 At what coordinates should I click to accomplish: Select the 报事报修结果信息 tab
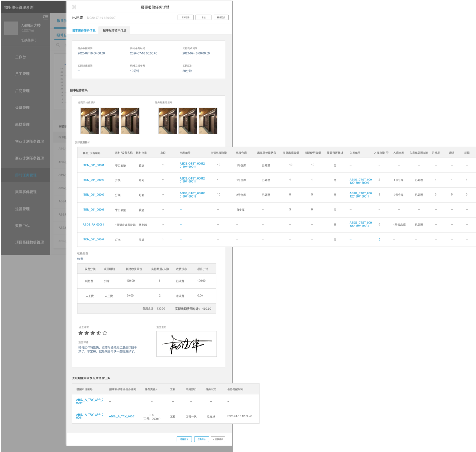(115, 30)
